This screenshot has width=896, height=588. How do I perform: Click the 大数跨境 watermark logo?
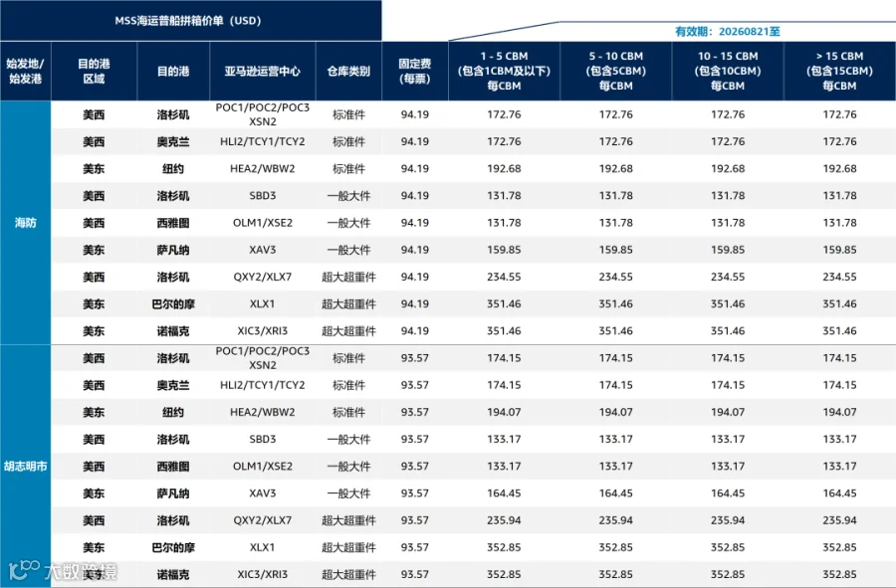click(63, 570)
